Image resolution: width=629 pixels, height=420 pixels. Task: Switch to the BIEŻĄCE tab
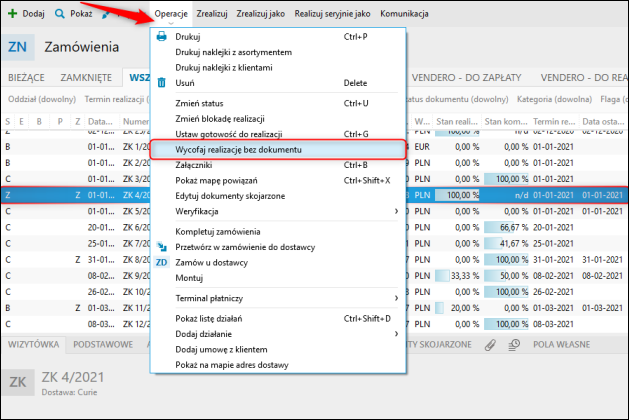(x=26, y=77)
